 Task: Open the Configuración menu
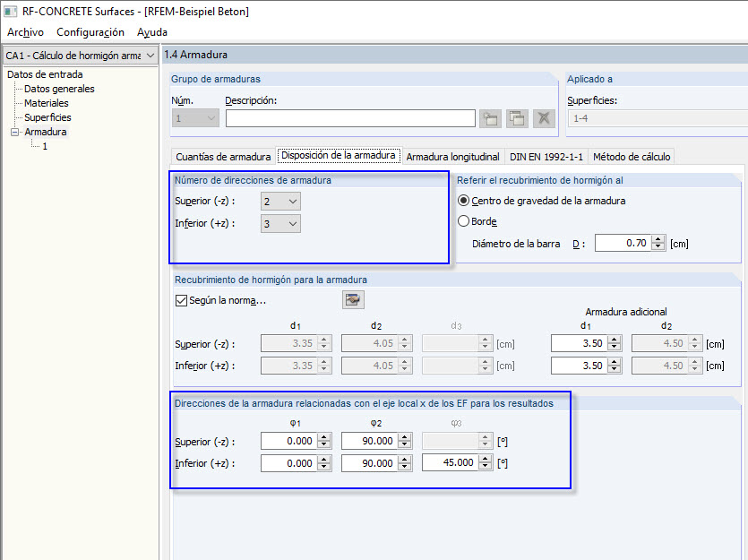(90, 32)
